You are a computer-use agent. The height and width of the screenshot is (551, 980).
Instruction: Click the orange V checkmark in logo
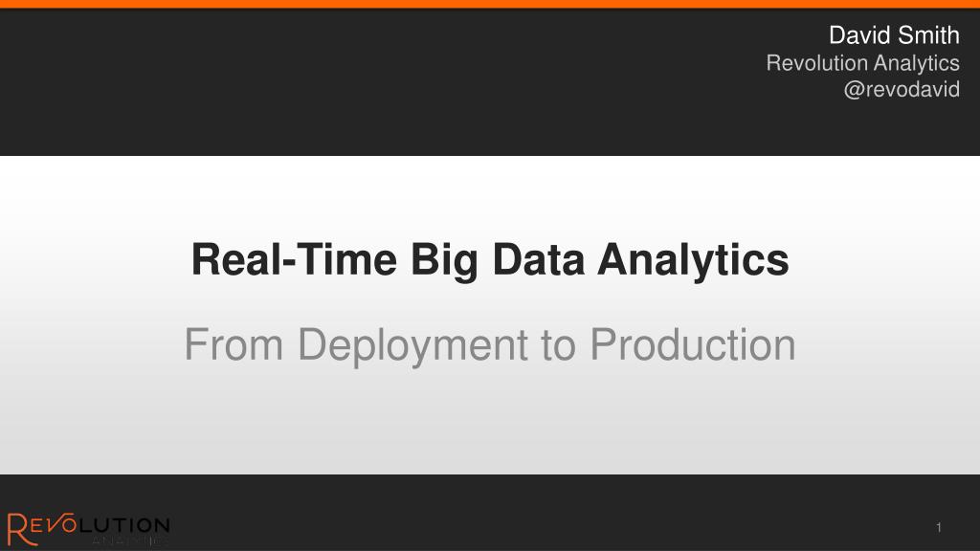(x=61, y=522)
